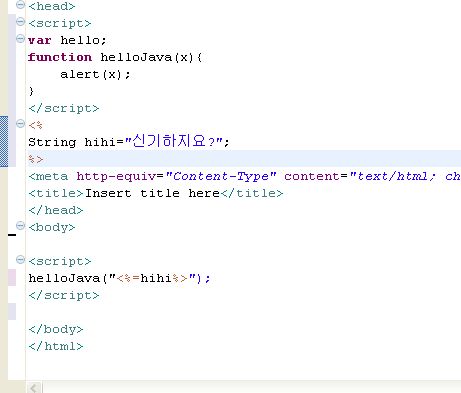Click the 'String hihi=' declaration line
Viewport: 461px width, 393px height.
[x=129, y=142]
